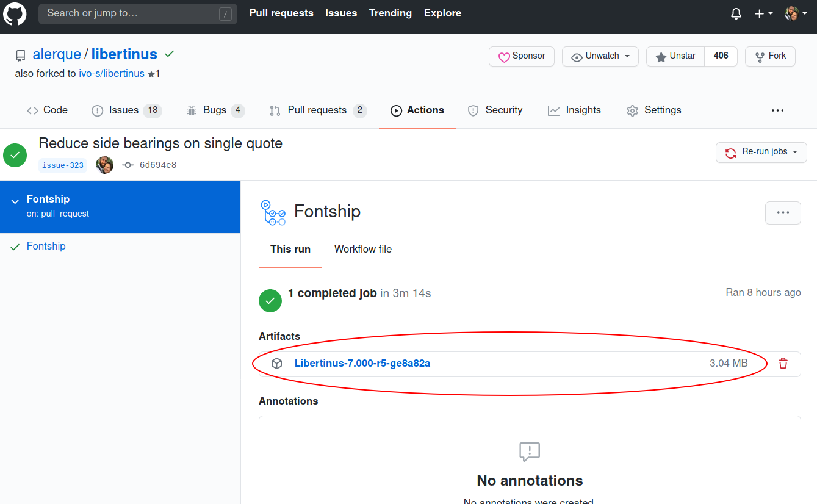Open the Re-run jobs dropdown
This screenshot has height=504, width=817.
761,153
